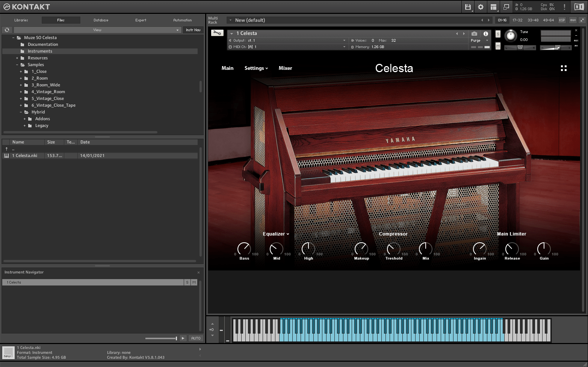The width and height of the screenshot is (588, 367).
Task: Shift keyboard octave down arrow
Action: tap(212, 335)
